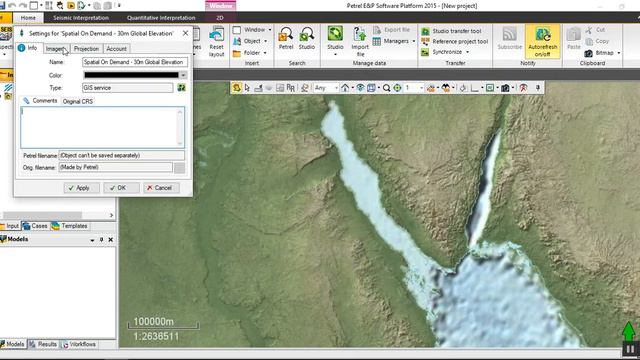Screen dimensions: 640x360
Task: Switch to the Cases pane tab
Action: 35,226
